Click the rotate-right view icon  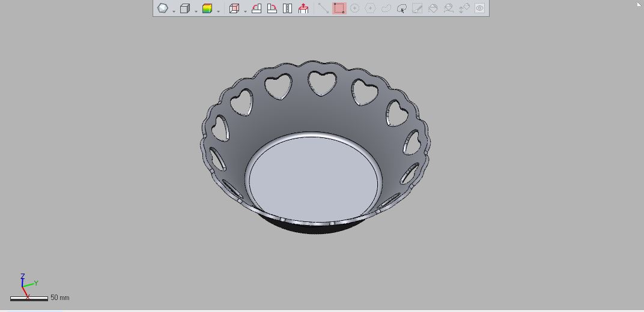(x=272, y=8)
